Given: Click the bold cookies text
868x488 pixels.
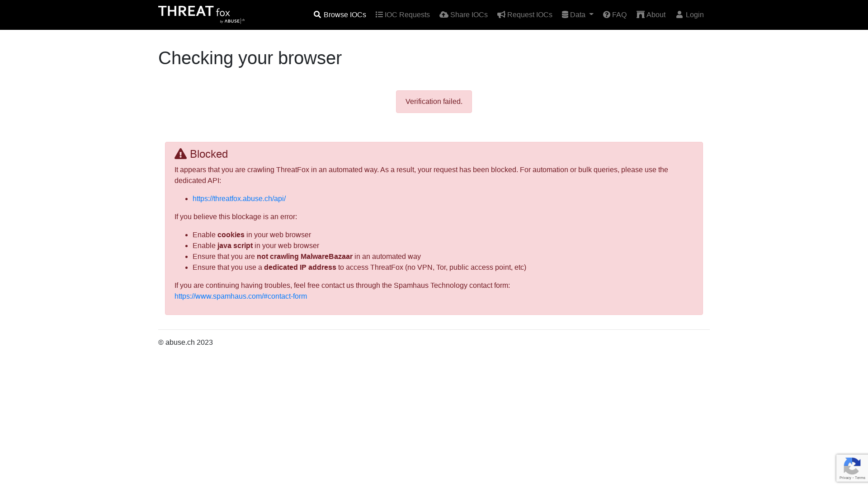Looking at the screenshot, I should [231, 235].
